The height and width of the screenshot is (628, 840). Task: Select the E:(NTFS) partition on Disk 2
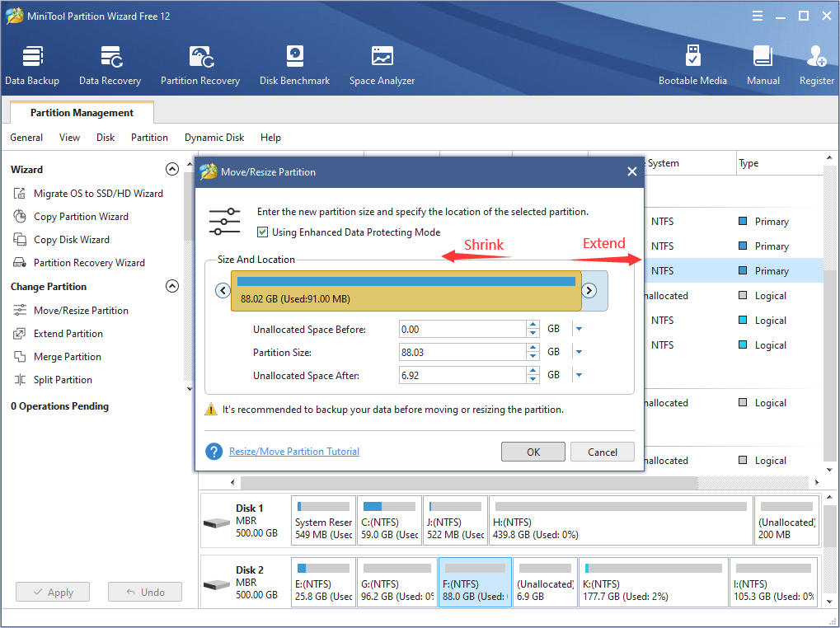pos(324,582)
